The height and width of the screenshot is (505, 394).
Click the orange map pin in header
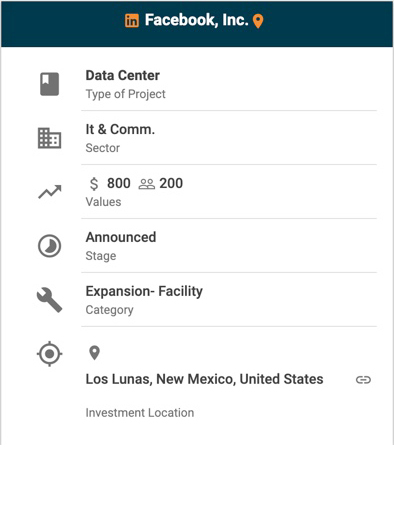[x=258, y=21]
